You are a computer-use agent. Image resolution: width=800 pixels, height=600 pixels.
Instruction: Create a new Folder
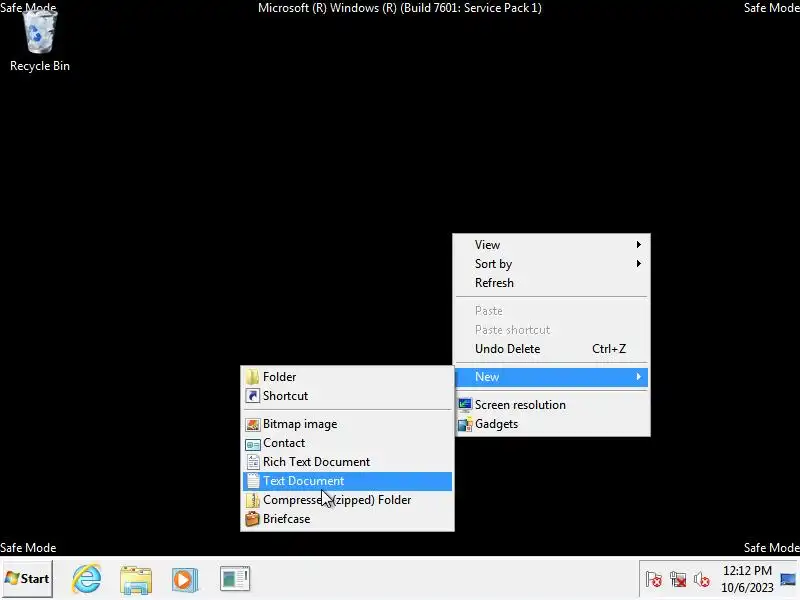point(347,377)
